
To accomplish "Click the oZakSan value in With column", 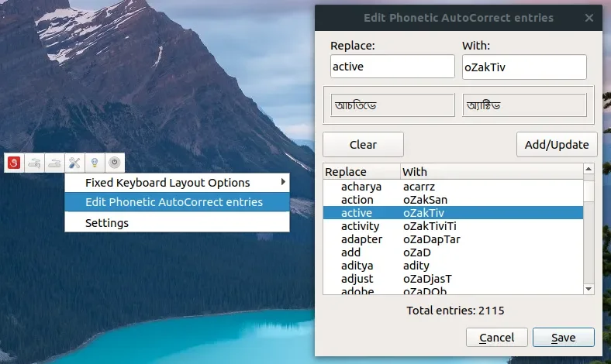I will pyautogui.click(x=425, y=200).
